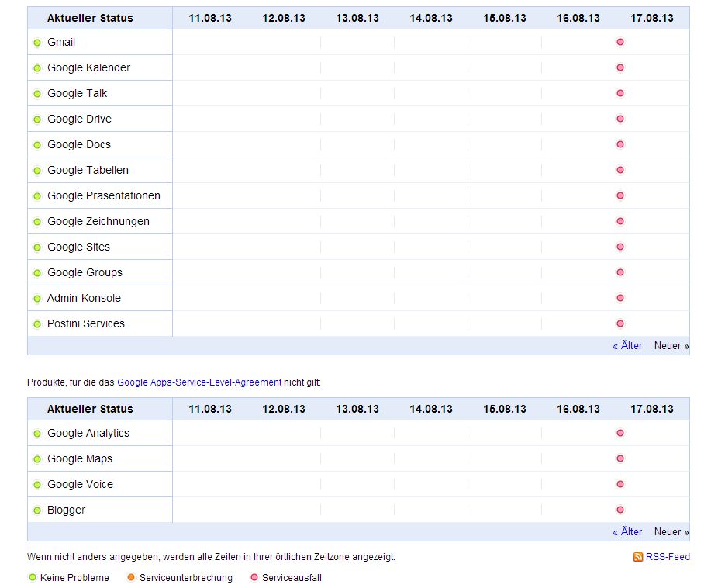Select the Google Tabellen service name
The height and width of the screenshot is (588, 718).
pyautogui.click(x=88, y=171)
